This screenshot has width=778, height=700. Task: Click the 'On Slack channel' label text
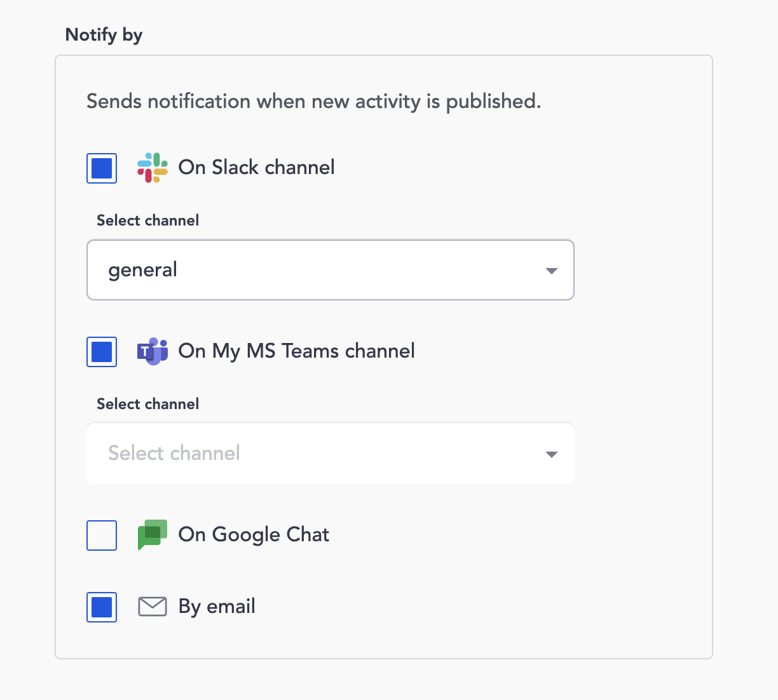pos(256,168)
